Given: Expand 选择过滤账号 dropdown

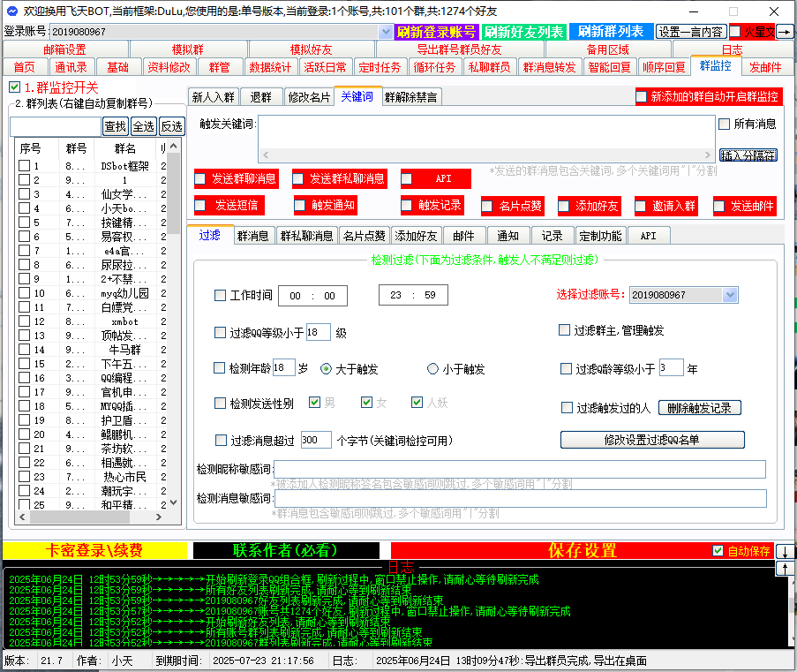Looking at the screenshot, I should (x=730, y=295).
